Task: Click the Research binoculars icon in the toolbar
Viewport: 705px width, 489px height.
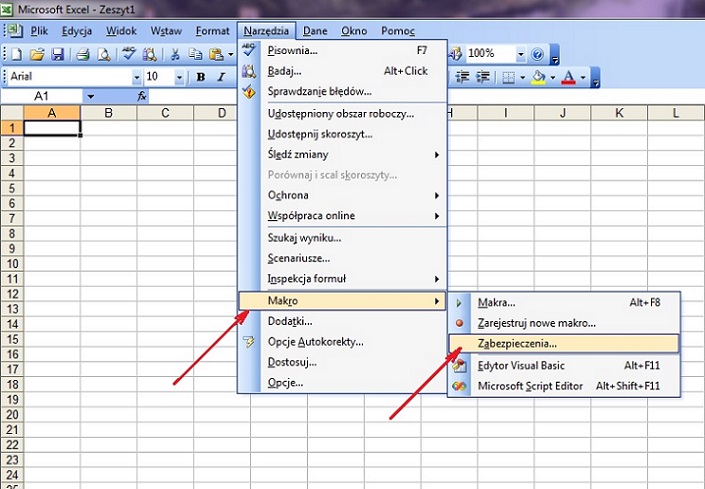Action: 150,54
